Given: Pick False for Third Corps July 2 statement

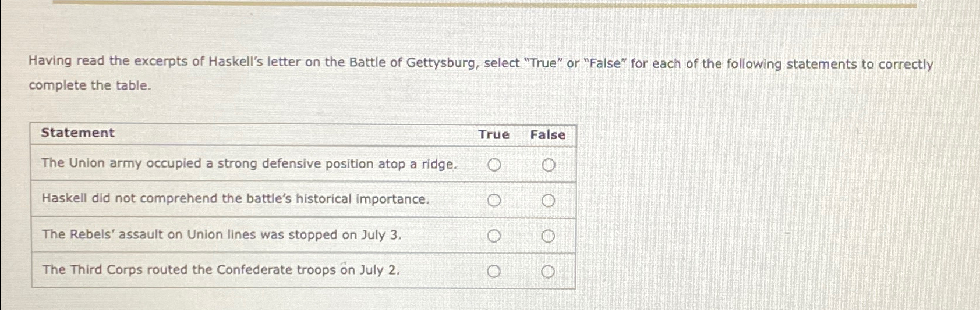Looking at the screenshot, I should [548, 272].
